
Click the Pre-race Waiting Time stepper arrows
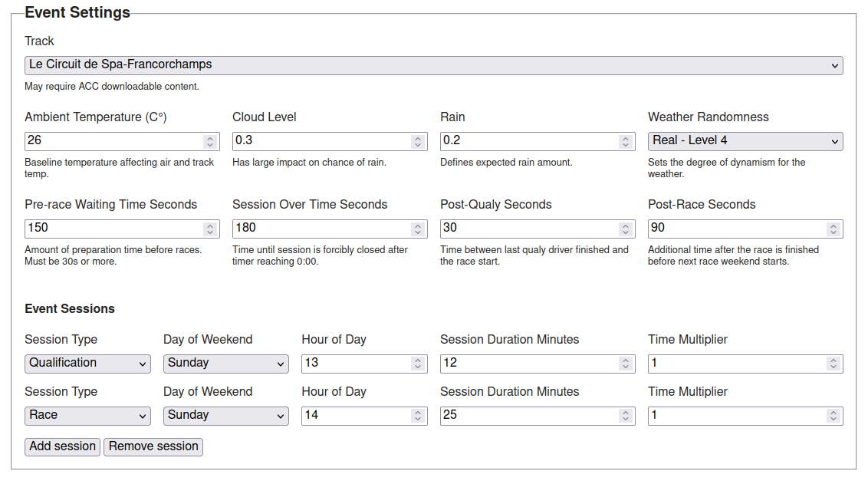click(209, 229)
